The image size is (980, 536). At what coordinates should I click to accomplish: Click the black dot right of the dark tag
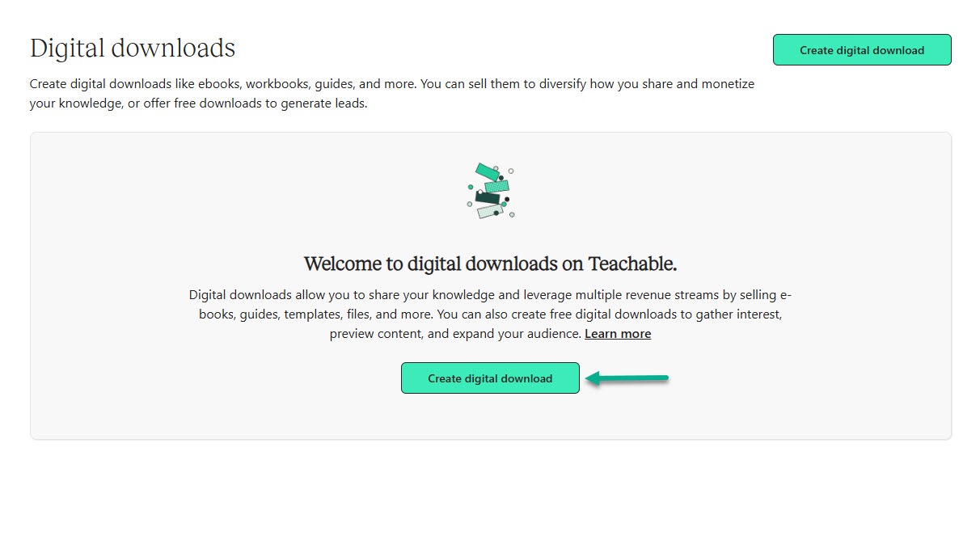tap(507, 199)
